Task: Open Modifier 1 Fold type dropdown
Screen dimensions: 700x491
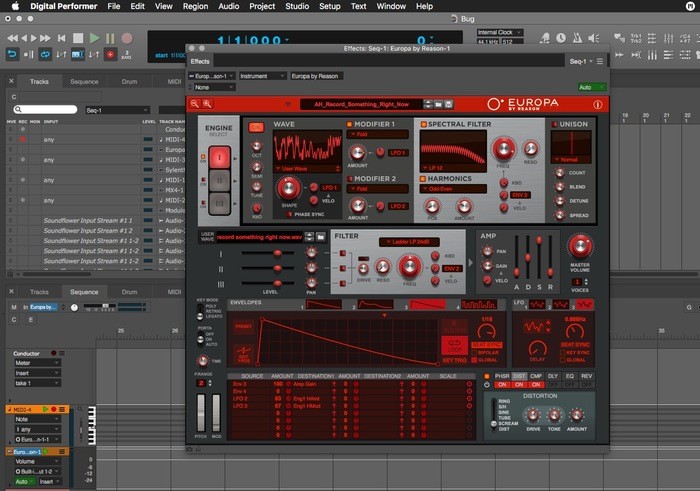Action: click(x=378, y=134)
